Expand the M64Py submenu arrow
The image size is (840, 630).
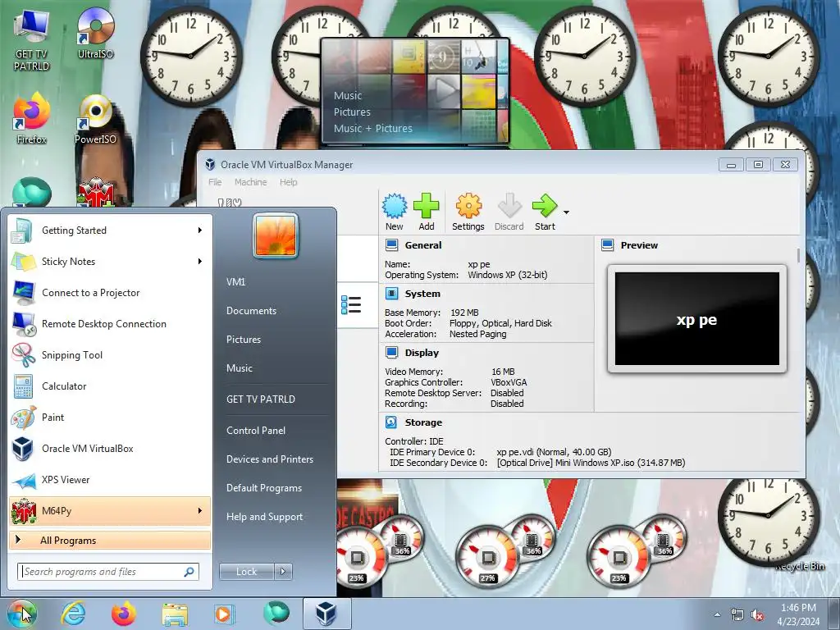tap(200, 510)
